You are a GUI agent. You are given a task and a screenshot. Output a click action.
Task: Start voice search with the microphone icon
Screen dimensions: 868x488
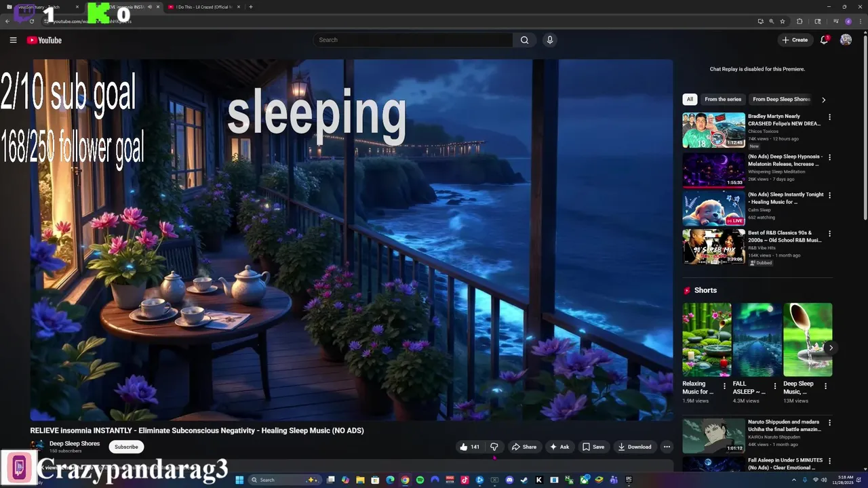click(550, 40)
